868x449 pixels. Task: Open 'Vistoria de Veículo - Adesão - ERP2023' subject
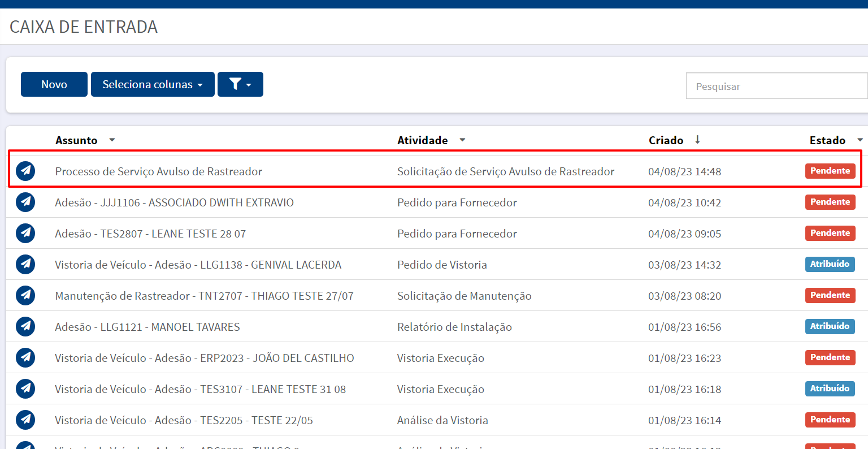205,358
